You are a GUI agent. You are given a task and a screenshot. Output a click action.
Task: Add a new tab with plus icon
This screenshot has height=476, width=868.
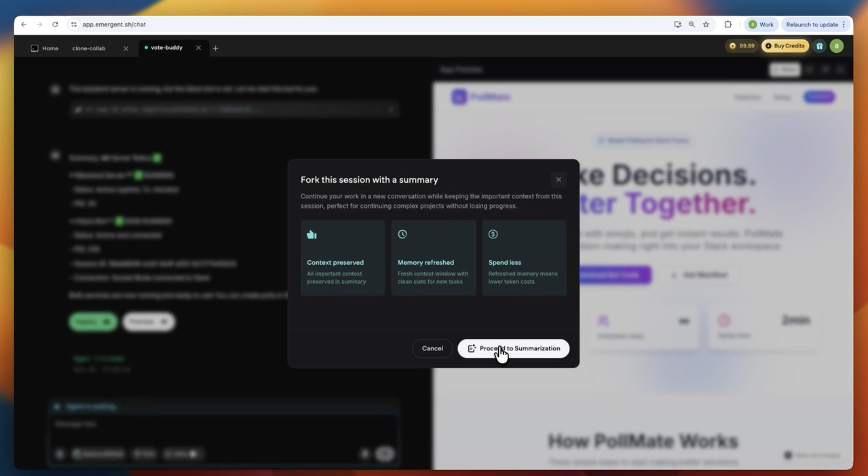(x=215, y=48)
